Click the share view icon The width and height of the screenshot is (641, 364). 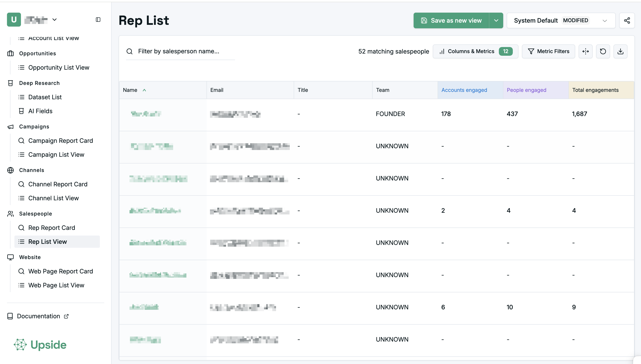pyautogui.click(x=627, y=20)
